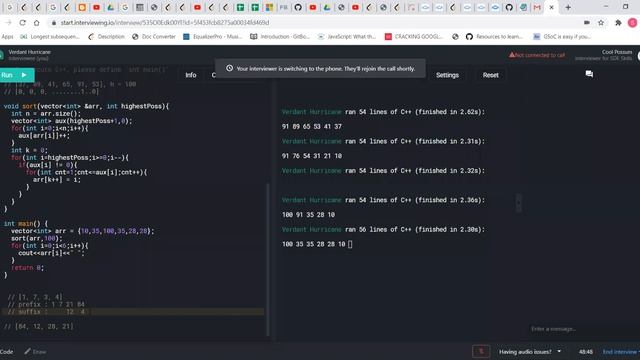Click the int k = 0; code line

29,150
